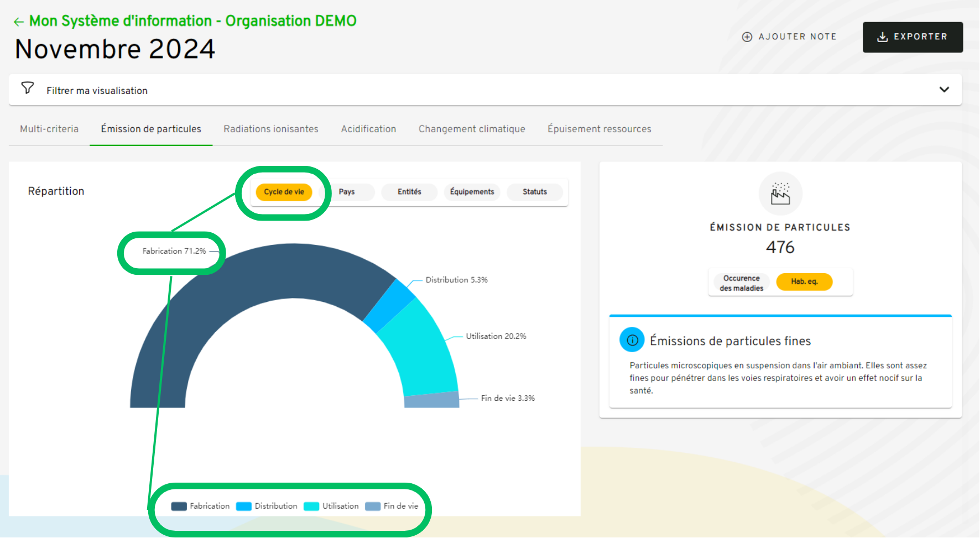Click the Fabrication legend color swatch

pos(179,506)
